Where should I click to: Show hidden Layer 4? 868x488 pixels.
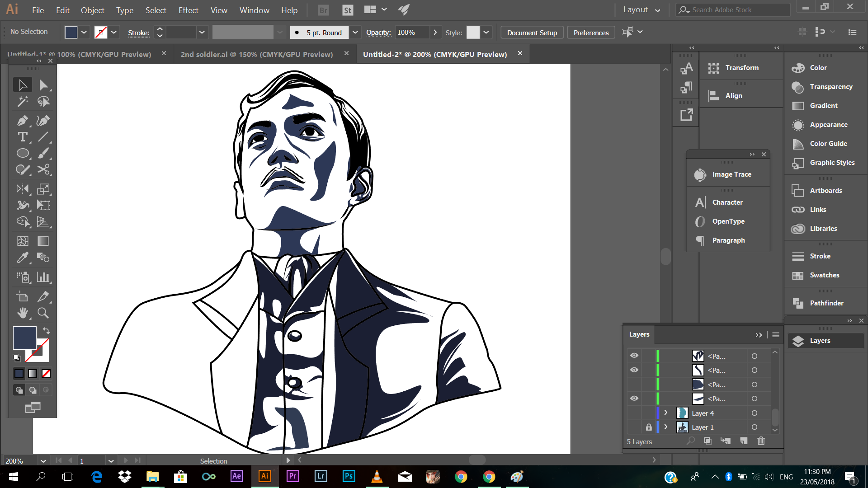pyautogui.click(x=634, y=413)
